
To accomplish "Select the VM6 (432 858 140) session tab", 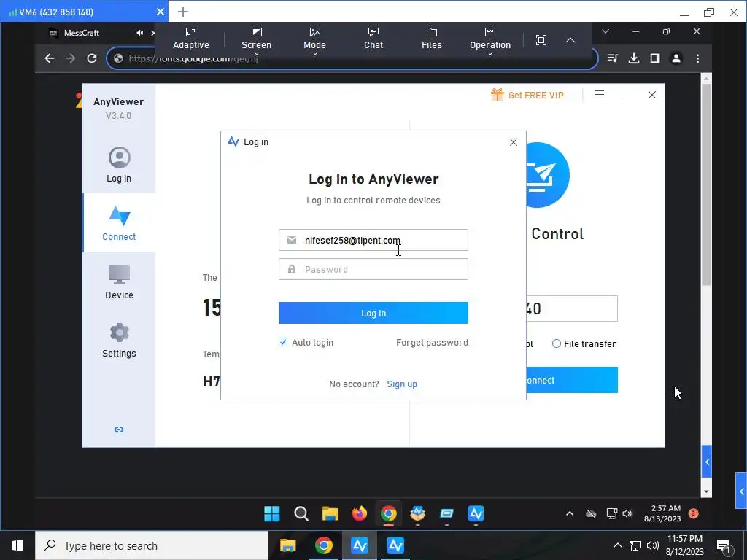I will coord(83,12).
